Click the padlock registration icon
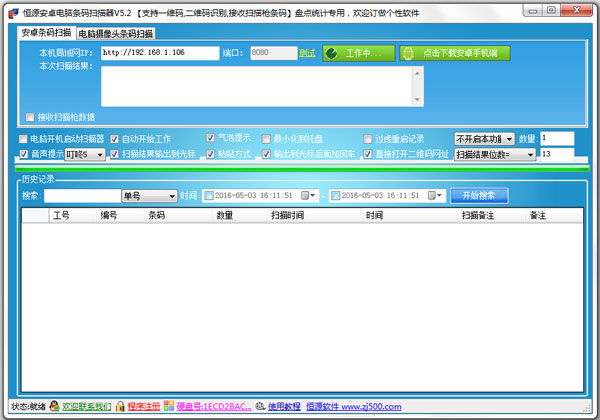Image resolution: width=600 pixels, height=420 pixels. pos(120,406)
